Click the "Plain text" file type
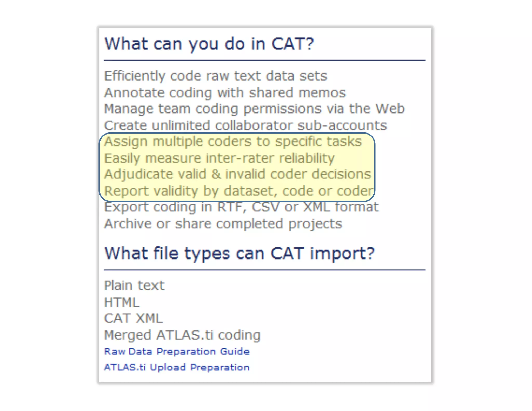 [134, 286]
